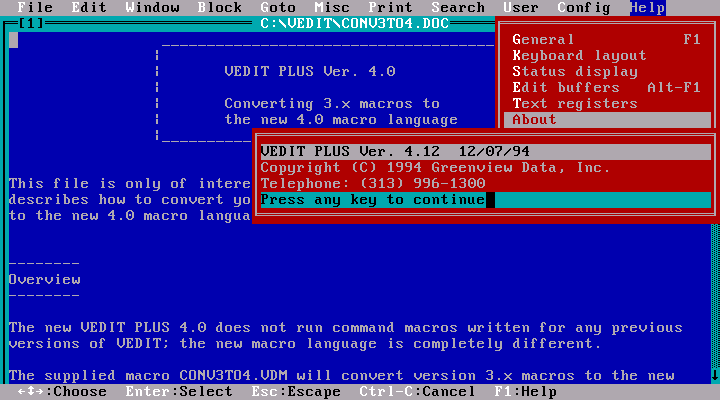Open the Print menu
720x400 pixels.
click(x=390, y=7)
